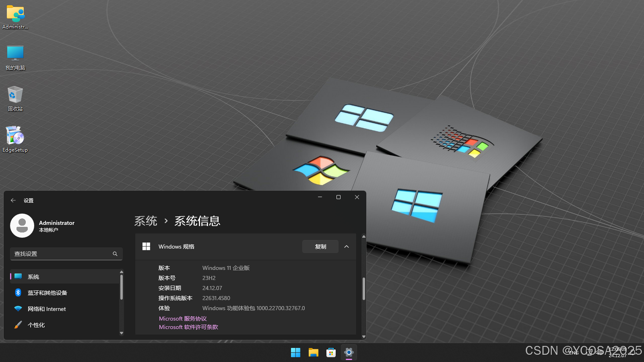Click the volume speaker tray icon
Screen dimensions: 644x362
pos(599,352)
